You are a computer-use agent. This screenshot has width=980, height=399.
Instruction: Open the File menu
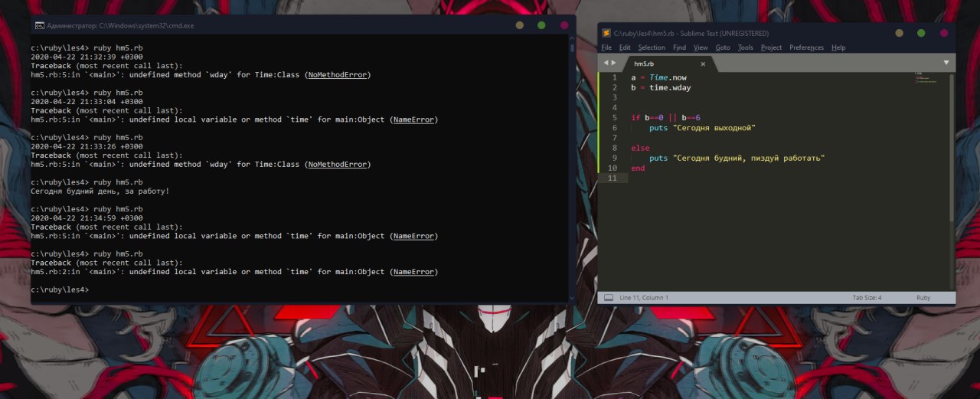click(x=606, y=47)
